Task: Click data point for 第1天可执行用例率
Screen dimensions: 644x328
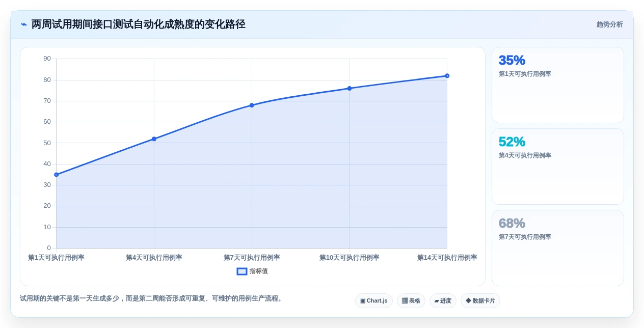Action: click(x=57, y=175)
